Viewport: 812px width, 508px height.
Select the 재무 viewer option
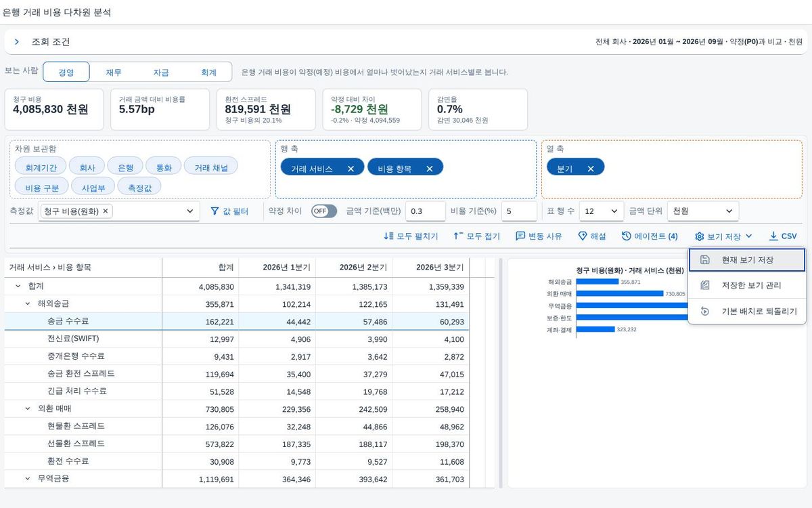point(114,72)
